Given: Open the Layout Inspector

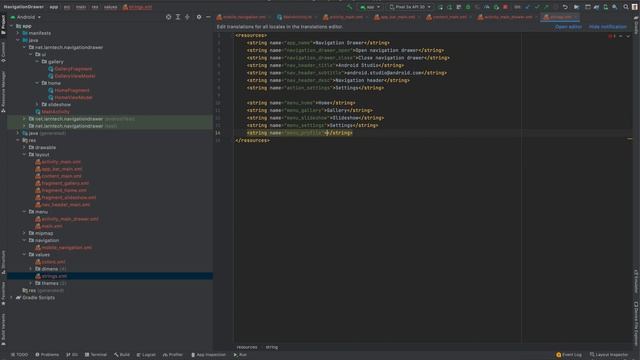Looking at the screenshot, I should click(608, 355).
